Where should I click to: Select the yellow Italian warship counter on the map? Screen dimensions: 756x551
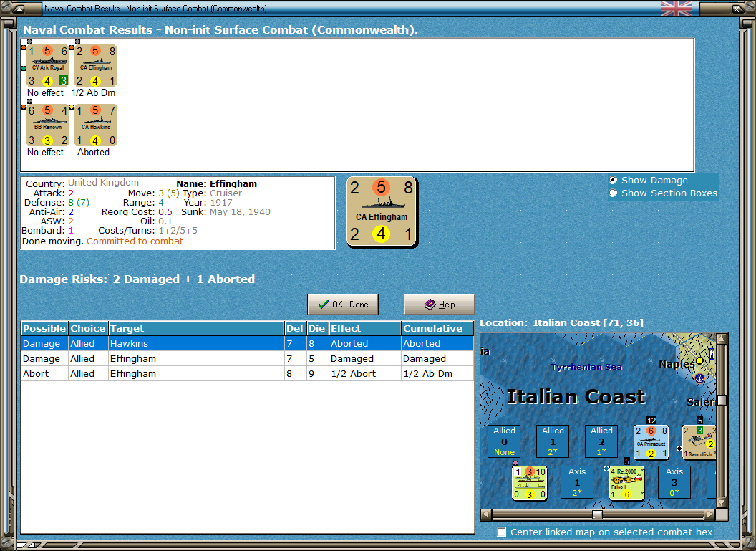(529, 481)
